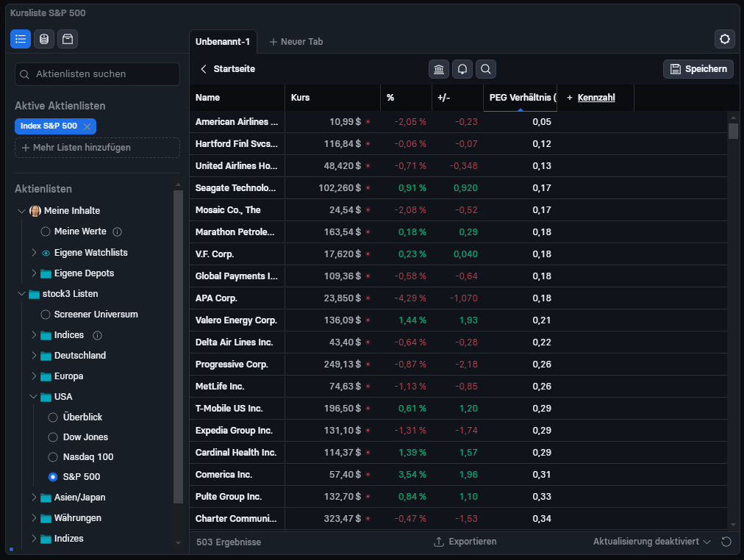Add a column via + Kennzahl
The width and height of the screenshot is (744, 560).
(591, 98)
